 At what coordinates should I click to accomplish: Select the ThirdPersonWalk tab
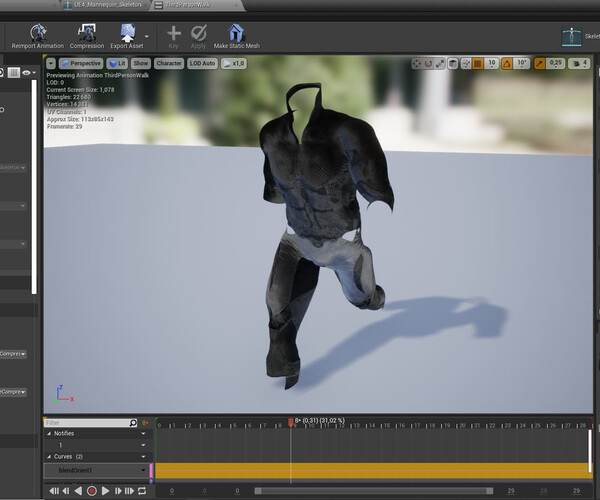coord(195,5)
